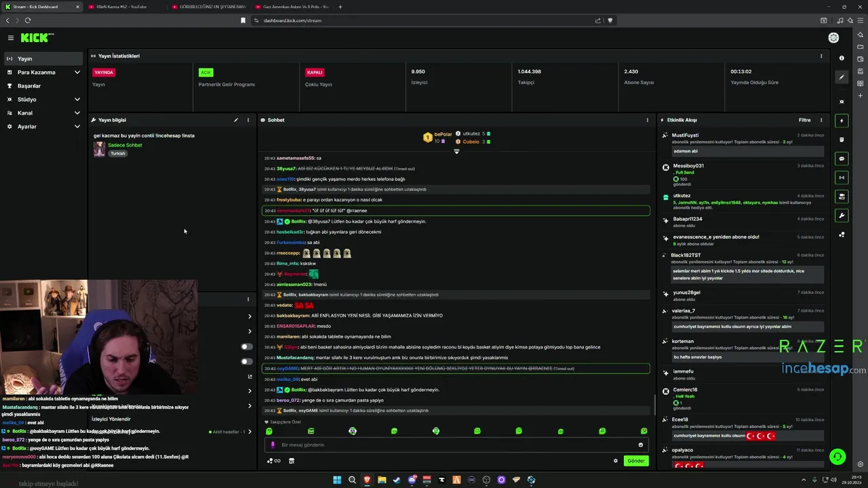Viewport: 868px width, 488px height.
Task: Select Yayın in the sidebar
Action: coord(44,59)
